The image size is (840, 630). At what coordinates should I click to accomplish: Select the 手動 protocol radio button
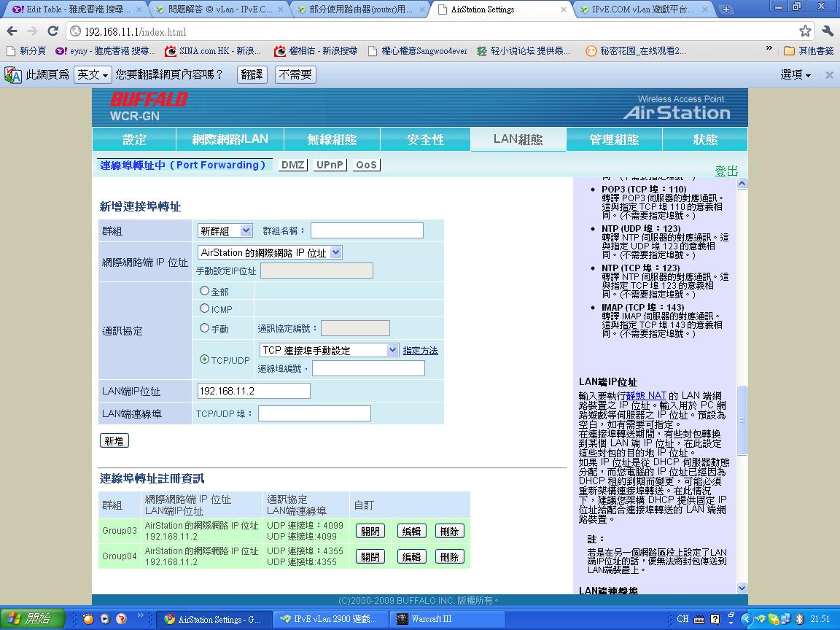[204, 328]
